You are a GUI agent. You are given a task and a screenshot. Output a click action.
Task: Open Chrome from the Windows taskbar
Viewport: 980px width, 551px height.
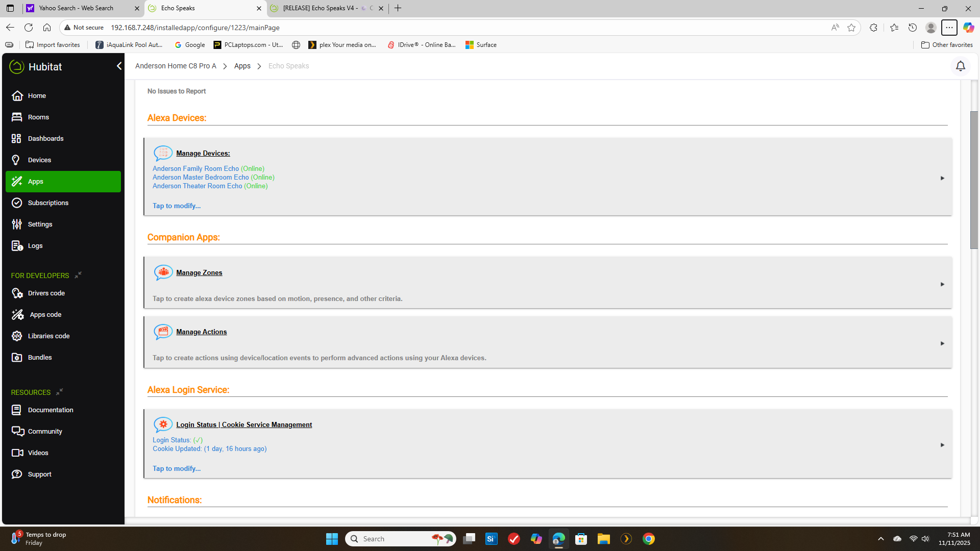pyautogui.click(x=648, y=539)
